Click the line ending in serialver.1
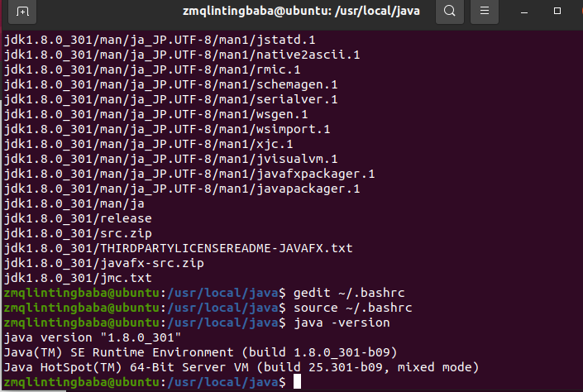This screenshot has height=392, width=583. coord(170,100)
